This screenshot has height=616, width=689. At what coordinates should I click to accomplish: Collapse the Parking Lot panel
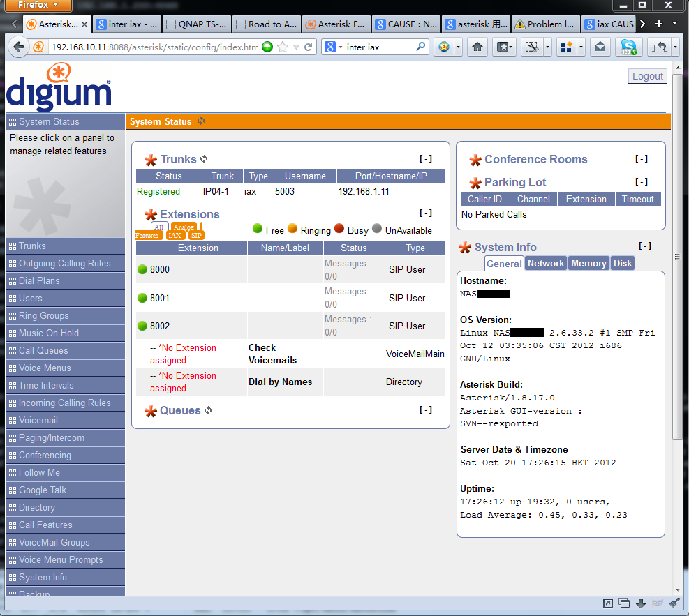(x=642, y=182)
